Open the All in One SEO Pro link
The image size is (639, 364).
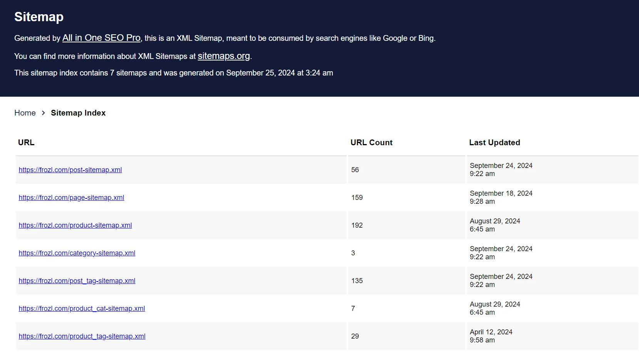[x=101, y=38]
